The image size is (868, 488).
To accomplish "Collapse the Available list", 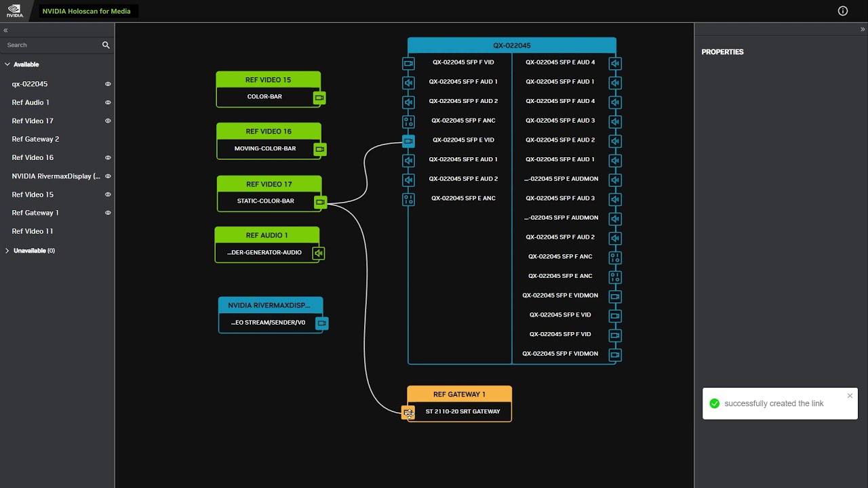I will click(7, 64).
